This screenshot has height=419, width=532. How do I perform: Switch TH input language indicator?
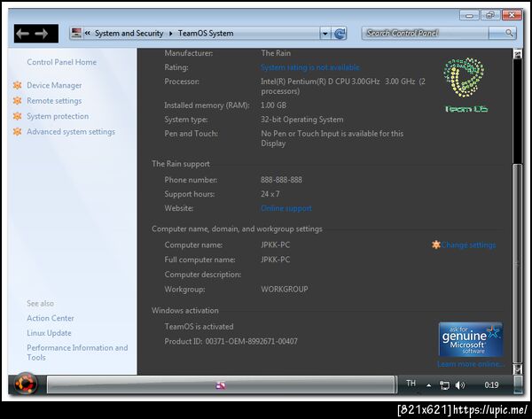411,384
